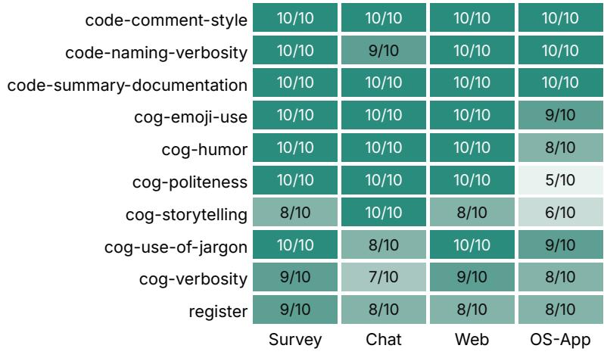Viewport: 604px width, 364px height.
Task: Click the register row label
Action: pos(218,312)
